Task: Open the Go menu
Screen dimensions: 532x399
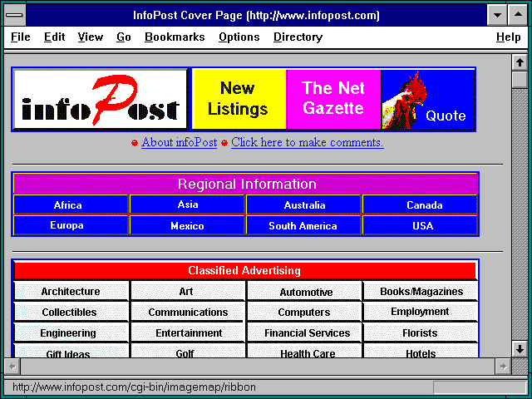Action: pyautogui.click(x=124, y=37)
